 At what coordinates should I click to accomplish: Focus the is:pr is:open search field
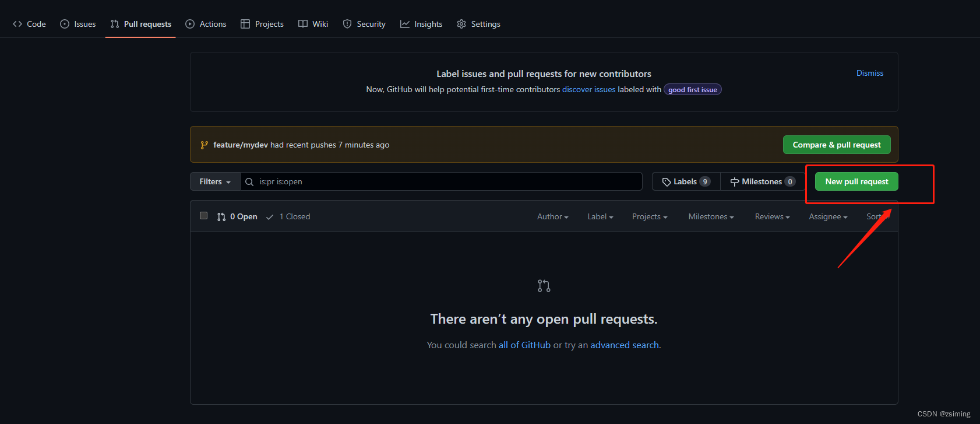pyautogui.click(x=441, y=181)
